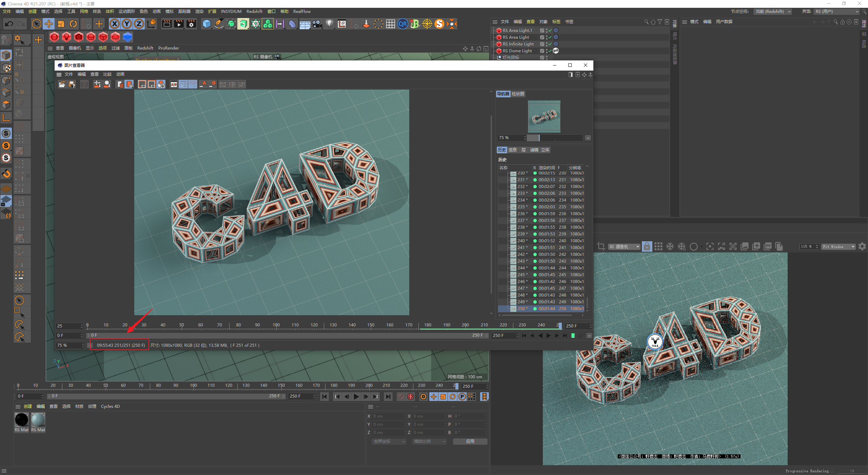Open RS 摄像机 camera dropdown in RenderView
This screenshot has width=868, height=475.
624,247
